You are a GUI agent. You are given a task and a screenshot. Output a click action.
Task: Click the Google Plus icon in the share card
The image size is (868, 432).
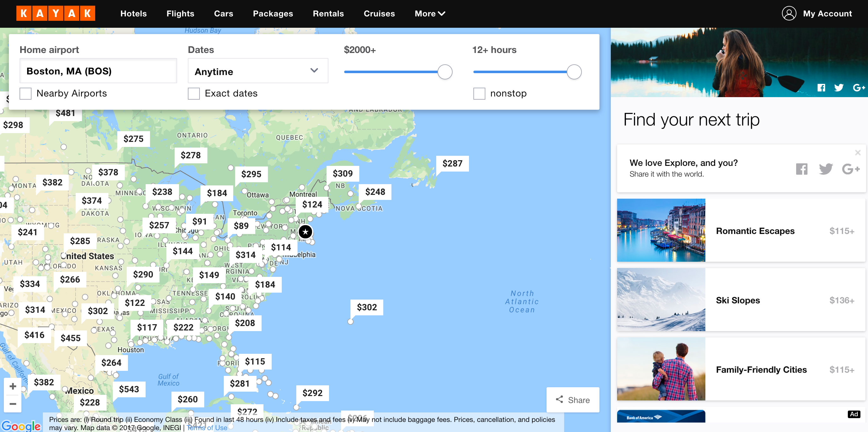click(850, 169)
